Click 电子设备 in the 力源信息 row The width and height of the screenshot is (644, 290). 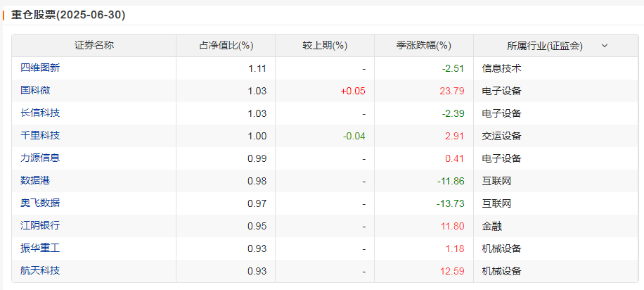(501, 158)
